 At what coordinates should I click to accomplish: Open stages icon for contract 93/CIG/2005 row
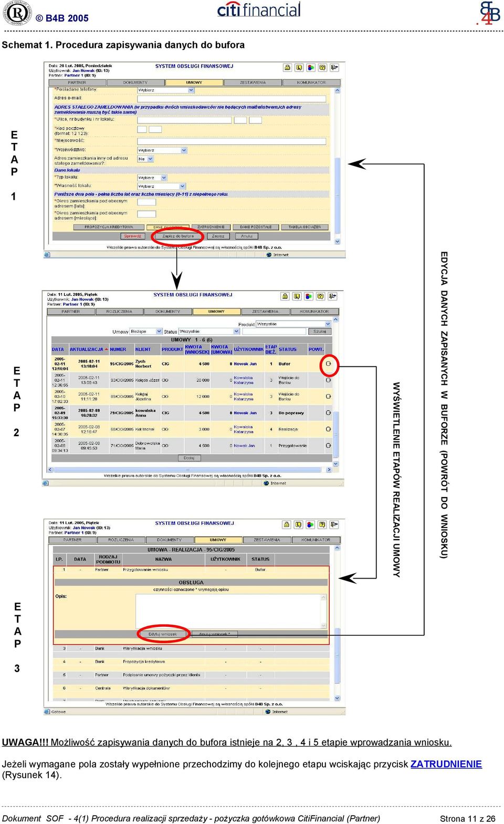point(328,380)
